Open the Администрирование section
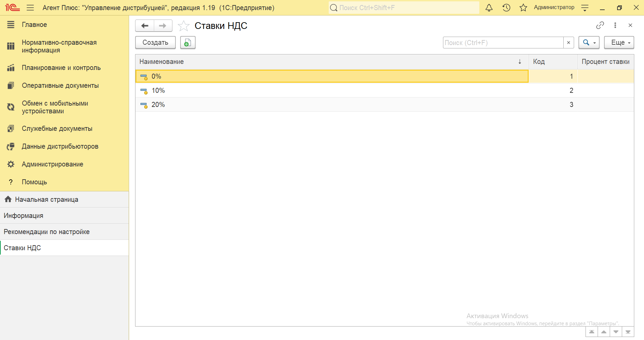644x340 pixels. point(52,164)
